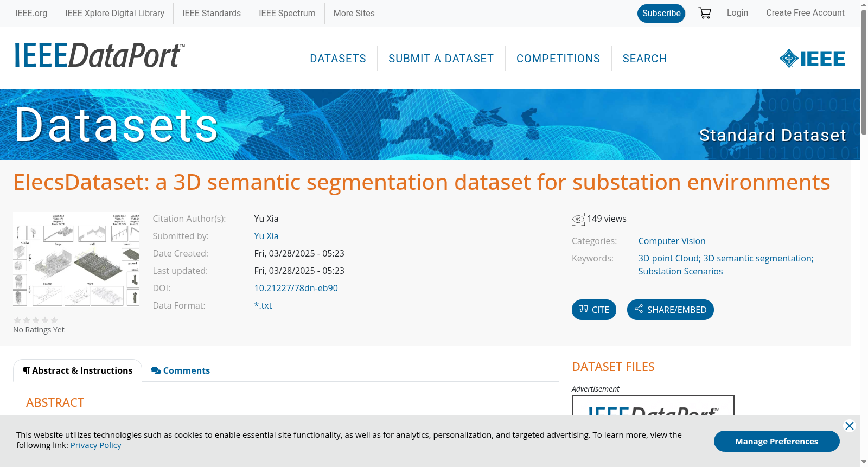Click the 'Advertisement' label

[596, 389]
